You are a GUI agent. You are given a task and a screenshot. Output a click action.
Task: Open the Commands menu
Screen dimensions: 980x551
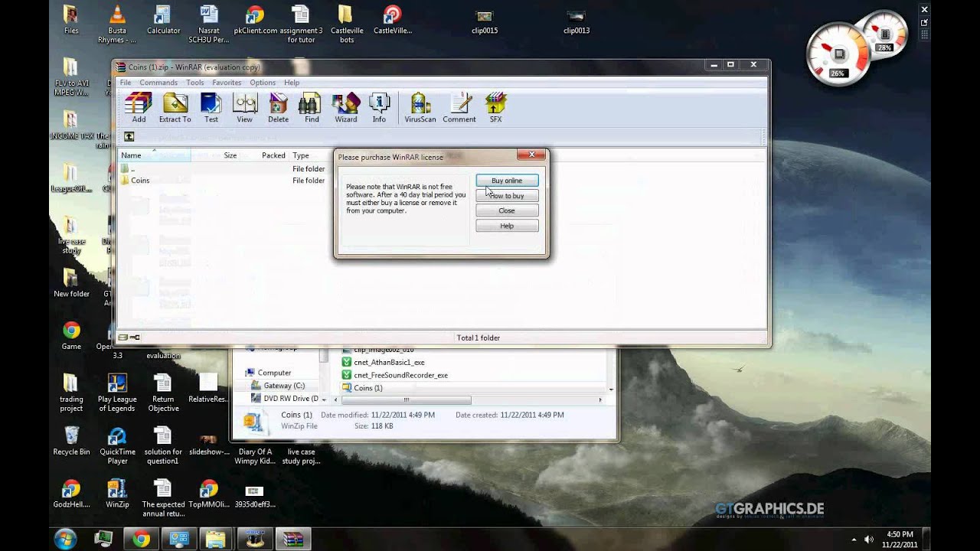158,83
